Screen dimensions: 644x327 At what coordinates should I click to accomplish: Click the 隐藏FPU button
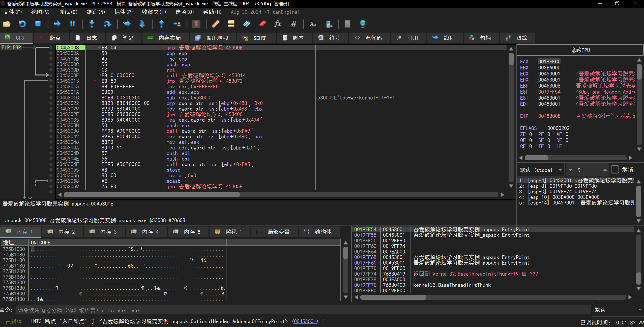tap(580, 50)
